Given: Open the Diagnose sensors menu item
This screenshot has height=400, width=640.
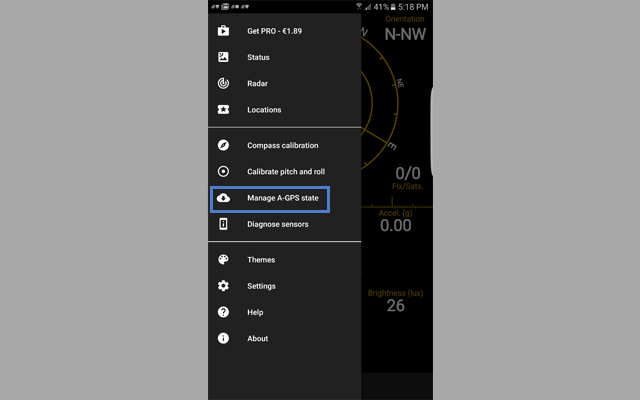Looking at the screenshot, I should [278, 224].
